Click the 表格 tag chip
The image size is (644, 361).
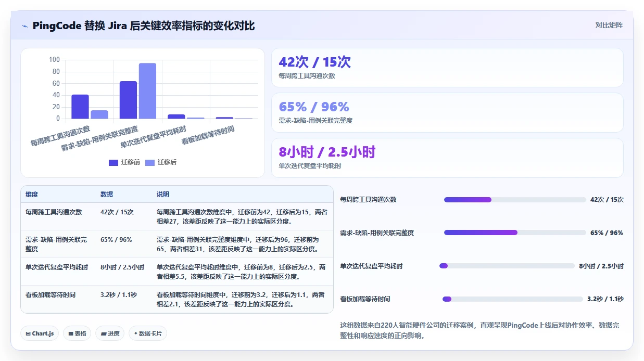click(77, 333)
